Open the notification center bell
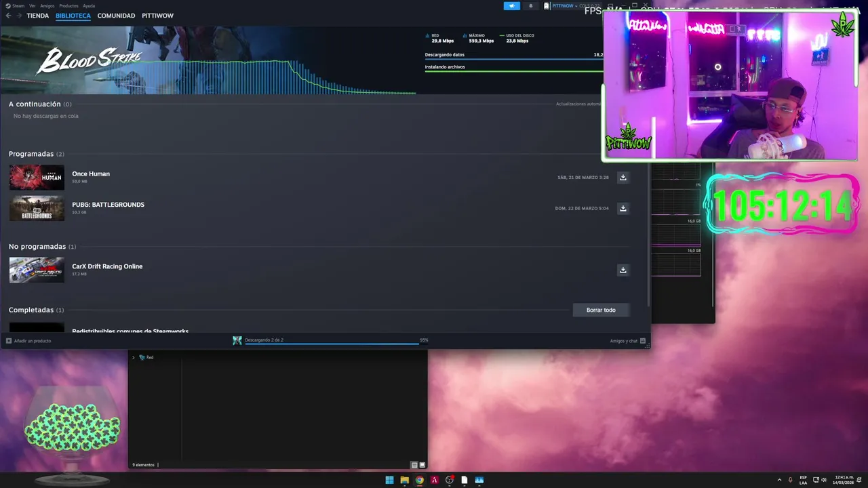The image size is (868, 488). 858,480
